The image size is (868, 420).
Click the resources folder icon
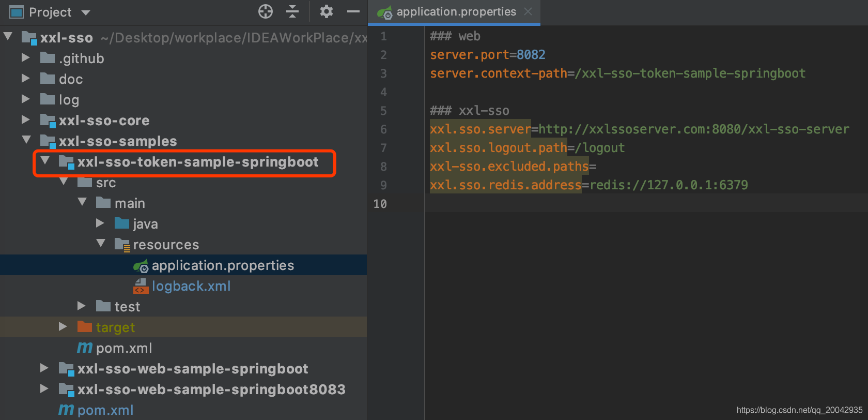pyautogui.click(x=122, y=245)
